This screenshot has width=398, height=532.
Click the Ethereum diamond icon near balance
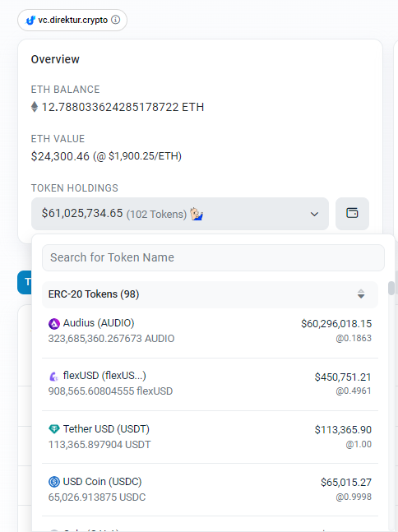[35, 107]
